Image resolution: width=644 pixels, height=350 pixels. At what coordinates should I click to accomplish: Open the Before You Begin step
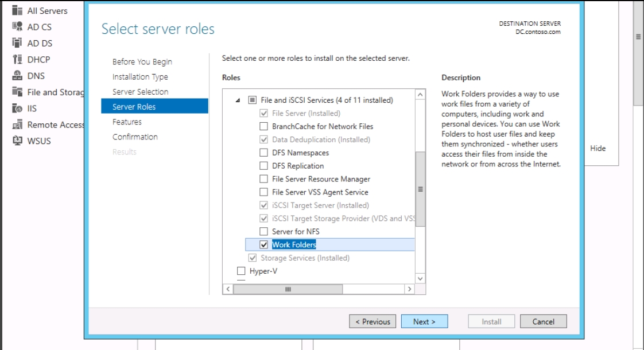[142, 61]
